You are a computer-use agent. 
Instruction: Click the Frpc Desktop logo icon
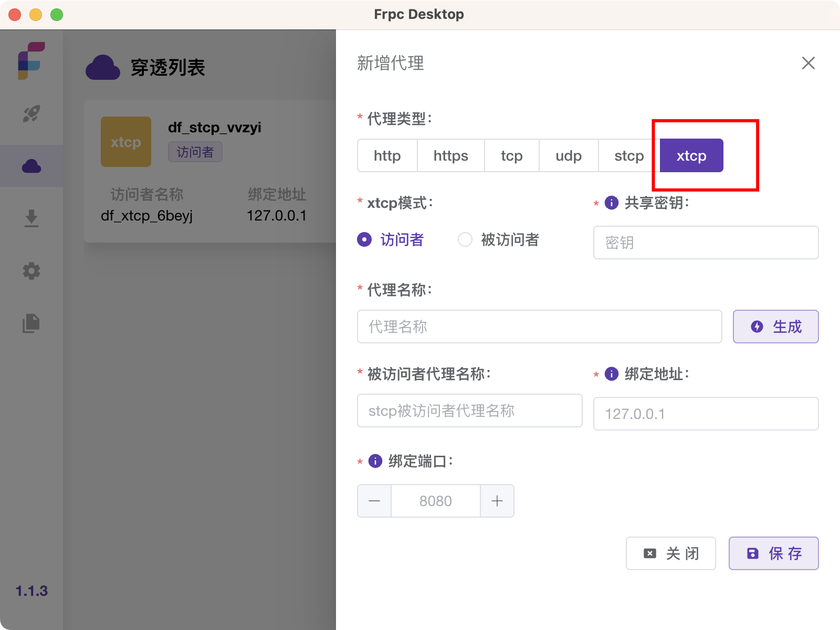pos(31,60)
